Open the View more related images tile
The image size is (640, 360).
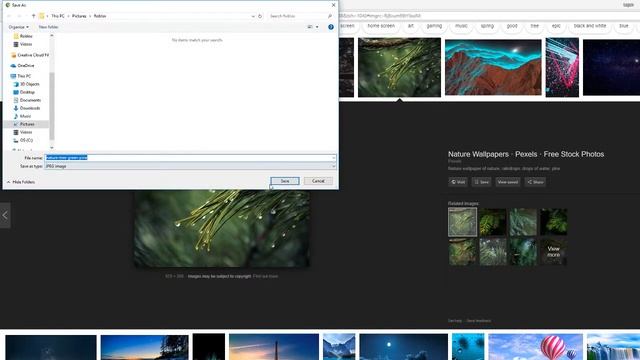pos(553,252)
